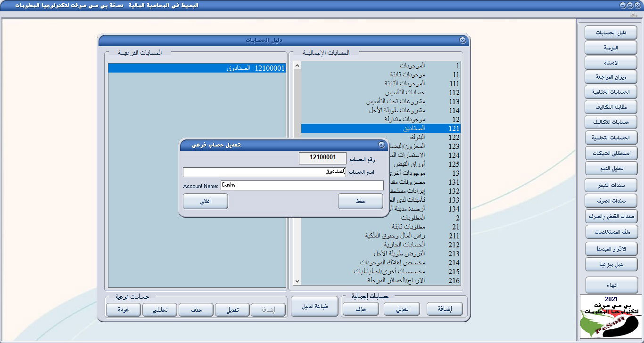The image size is (644, 343).
Task: Click عودة button under حسابات فرعية
Action: [124, 310]
